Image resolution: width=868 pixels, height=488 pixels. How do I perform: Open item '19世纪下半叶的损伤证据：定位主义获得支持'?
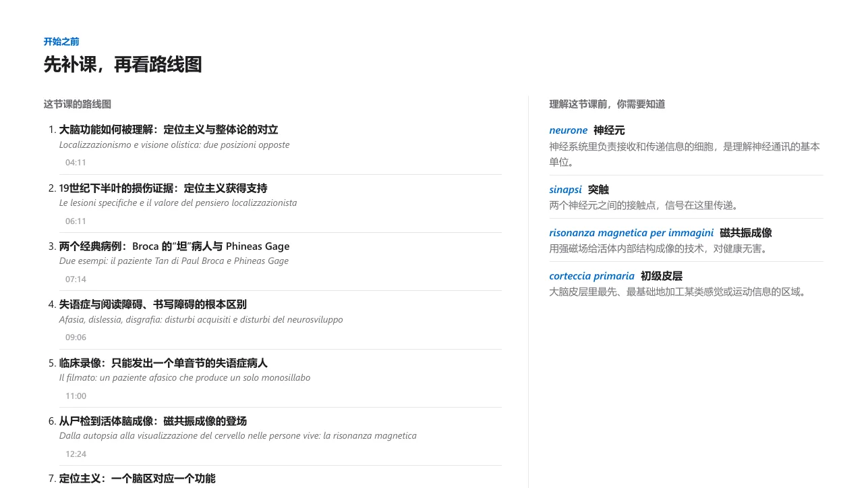click(x=163, y=188)
